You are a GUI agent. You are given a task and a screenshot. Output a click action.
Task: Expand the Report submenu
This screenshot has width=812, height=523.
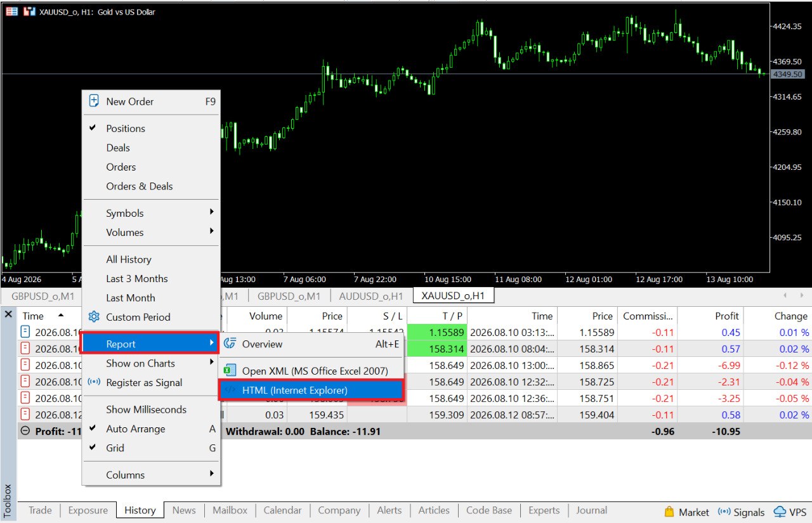click(x=151, y=344)
